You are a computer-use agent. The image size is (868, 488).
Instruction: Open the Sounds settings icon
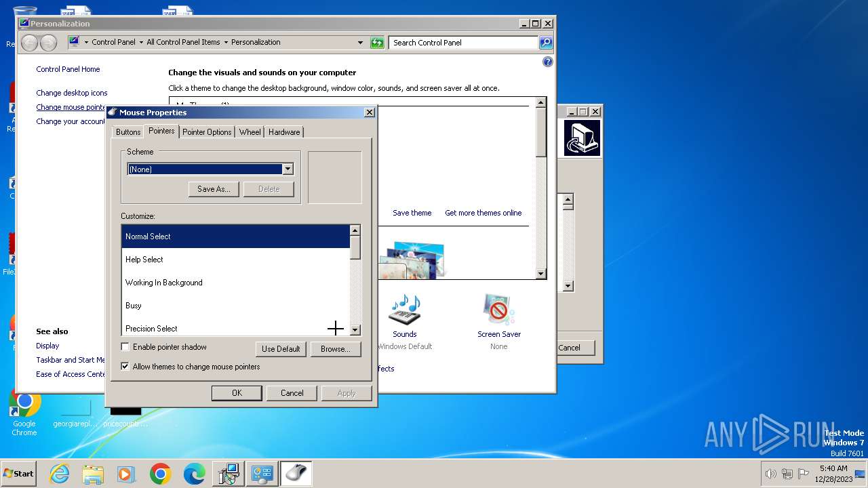404,310
